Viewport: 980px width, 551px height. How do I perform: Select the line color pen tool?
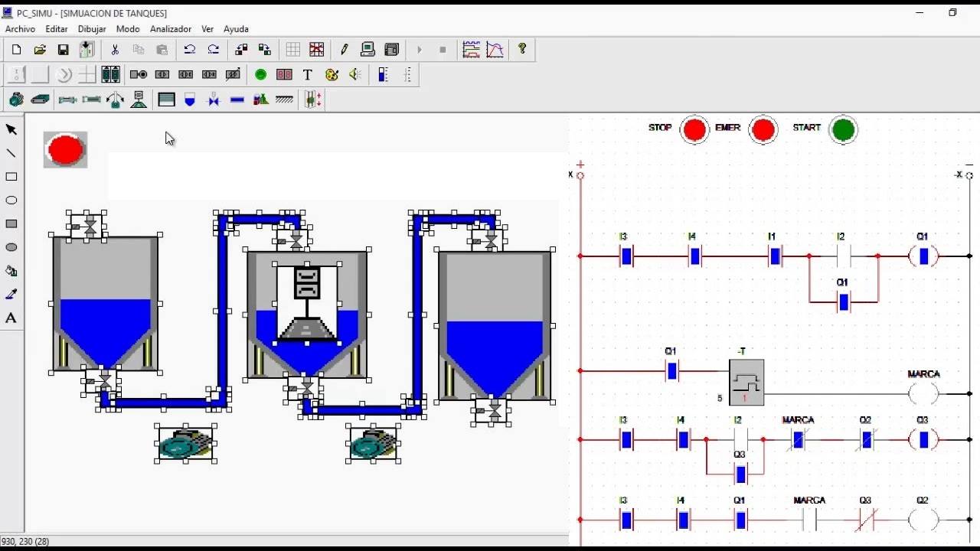(x=11, y=295)
